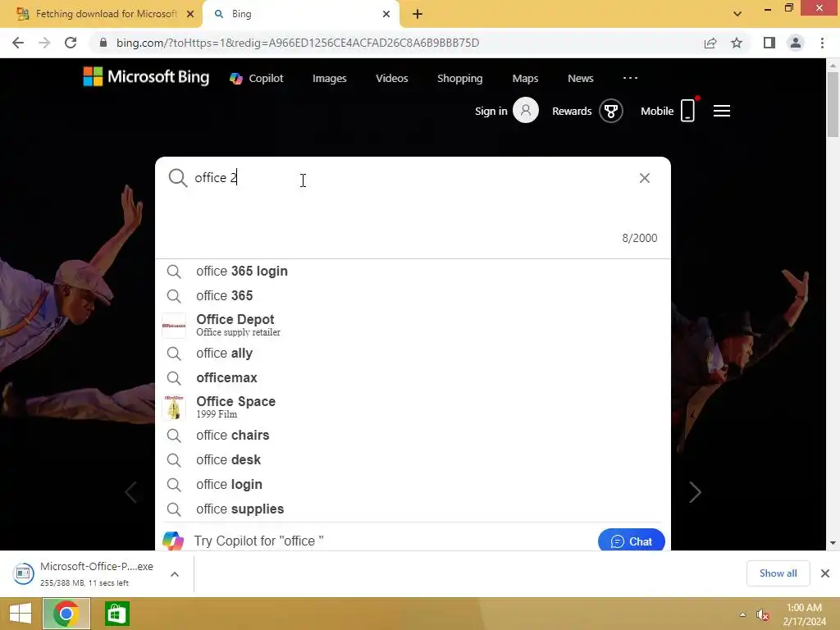Select the office ally suggestion
Screen dimensions: 840x630
[x=413, y=353]
